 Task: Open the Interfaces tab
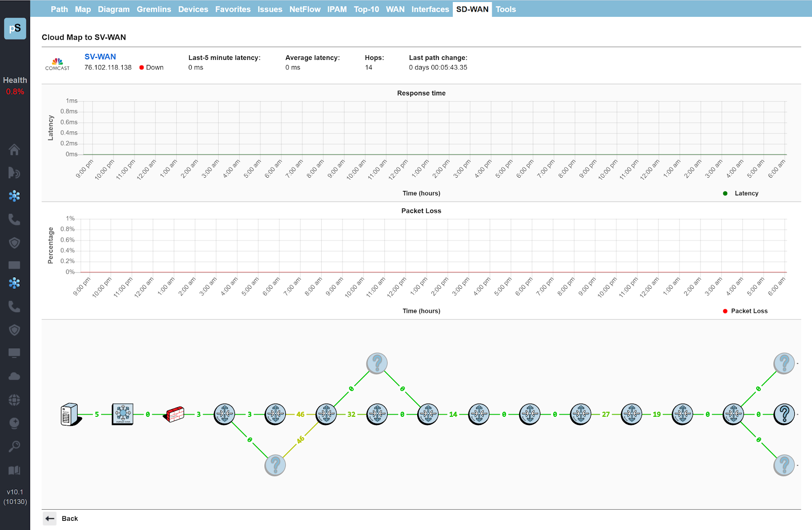coord(430,9)
